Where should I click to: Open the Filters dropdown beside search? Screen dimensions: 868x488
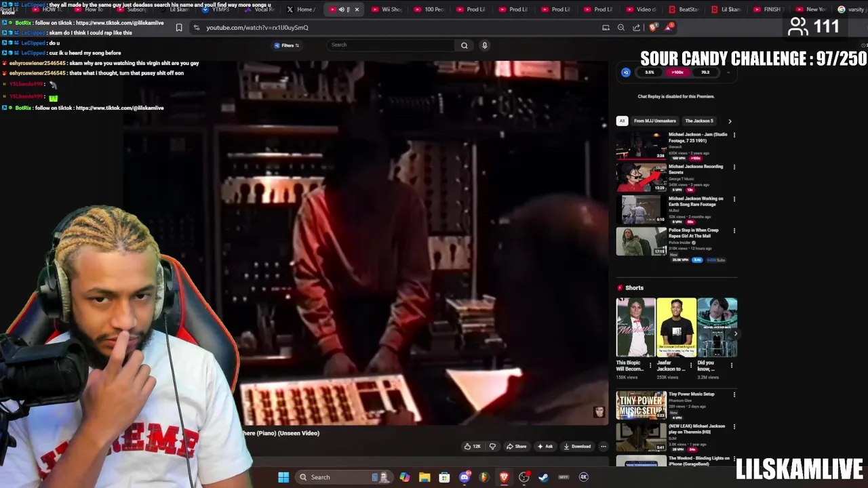click(x=287, y=45)
